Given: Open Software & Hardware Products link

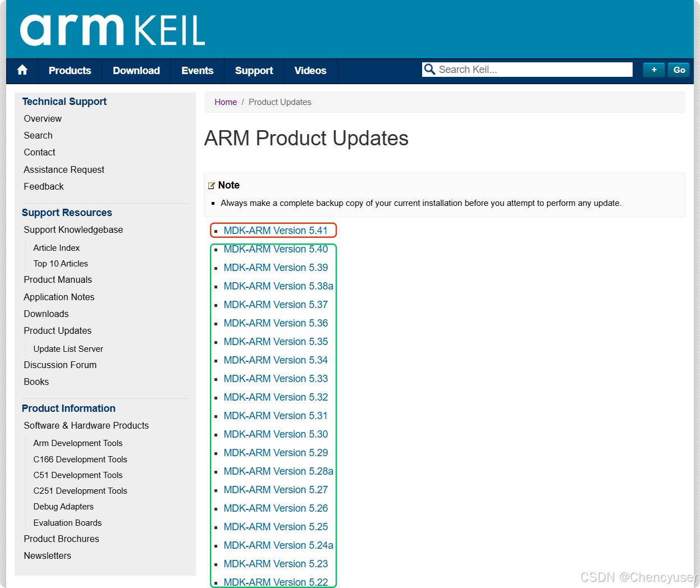Looking at the screenshot, I should pos(86,426).
